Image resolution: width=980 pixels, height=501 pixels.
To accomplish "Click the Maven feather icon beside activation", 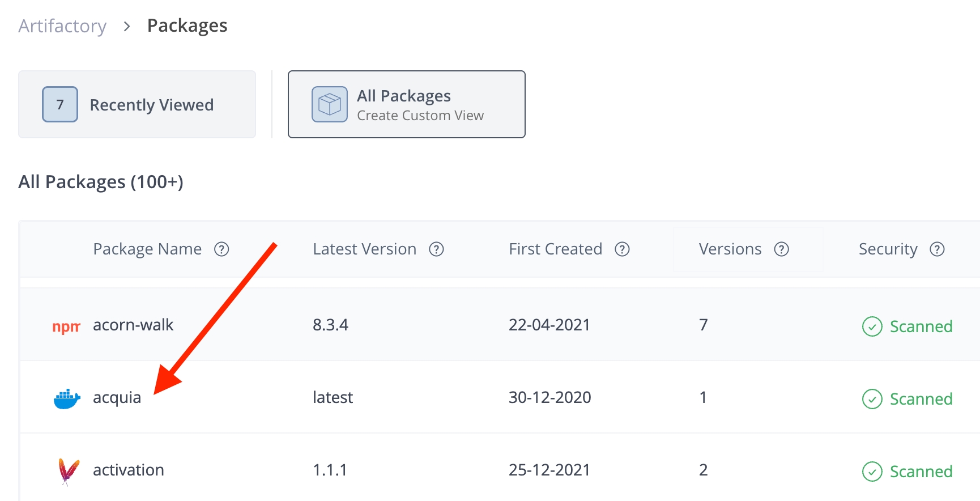I will [x=69, y=471].
